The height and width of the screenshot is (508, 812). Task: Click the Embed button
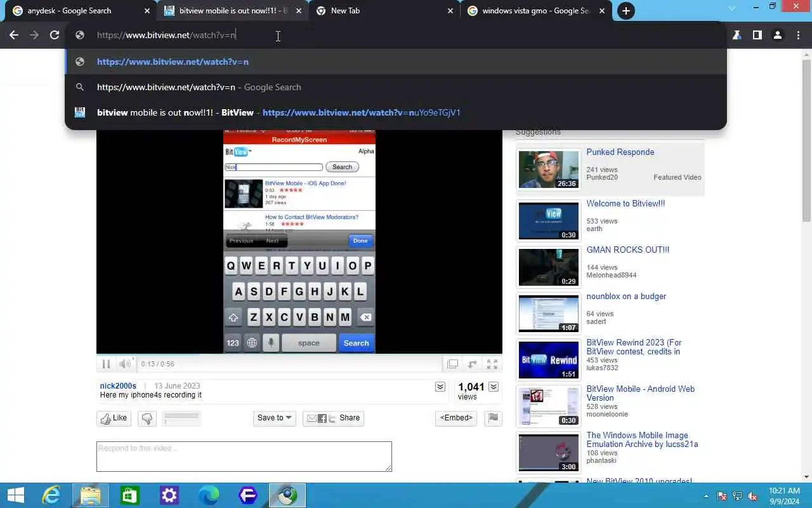click(x=456, y=418)
